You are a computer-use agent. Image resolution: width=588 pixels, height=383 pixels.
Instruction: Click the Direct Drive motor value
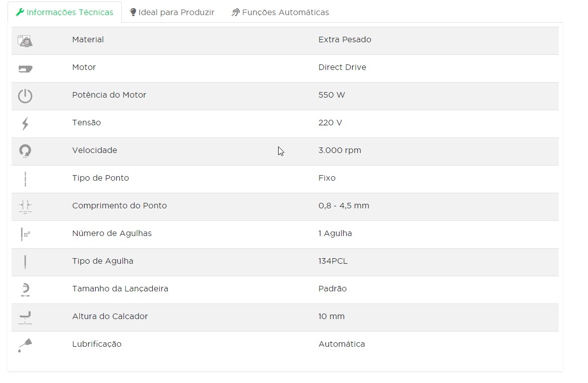coord(342,67)
